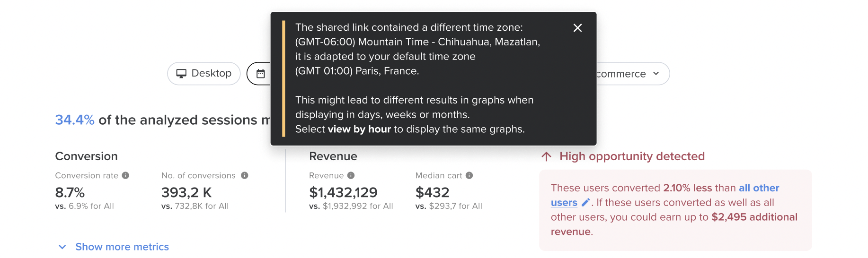Screen dimensions: 868x258
Task: Click the 34.4% sessions percentage
Action: 75,120
